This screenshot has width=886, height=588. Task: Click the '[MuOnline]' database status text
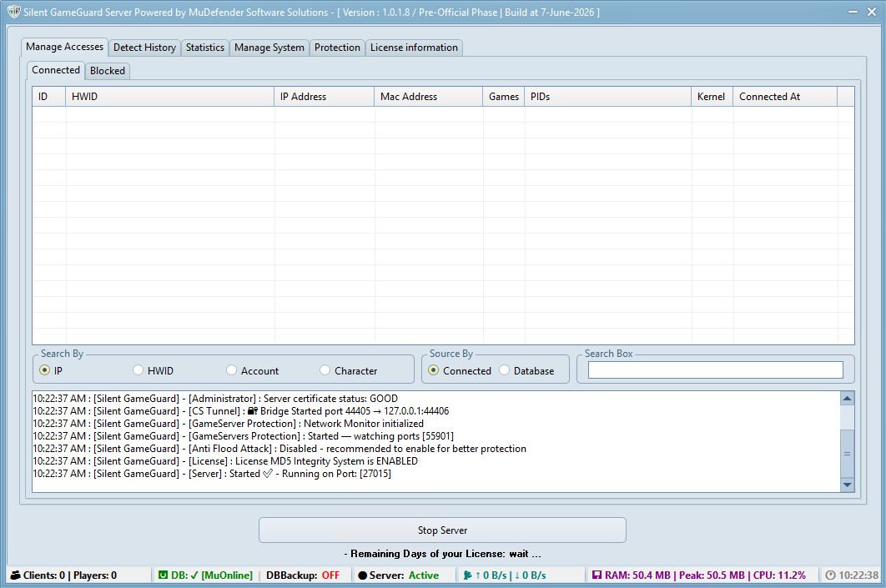[227, 575]
